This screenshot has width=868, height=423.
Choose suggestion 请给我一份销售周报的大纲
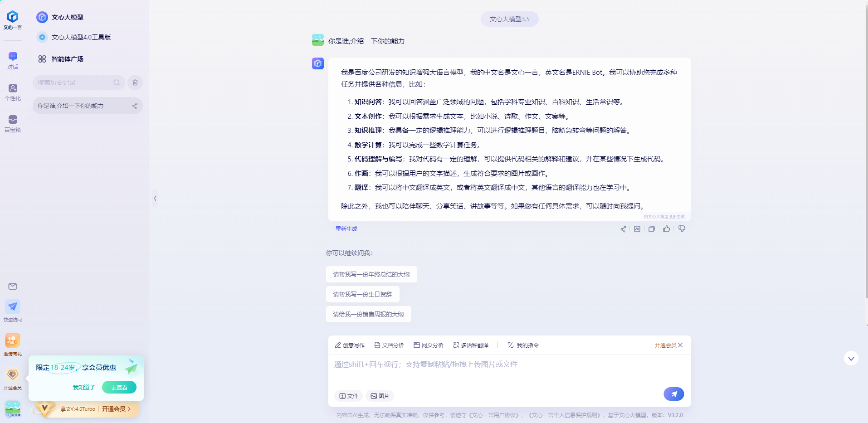[x=368, y=314]
